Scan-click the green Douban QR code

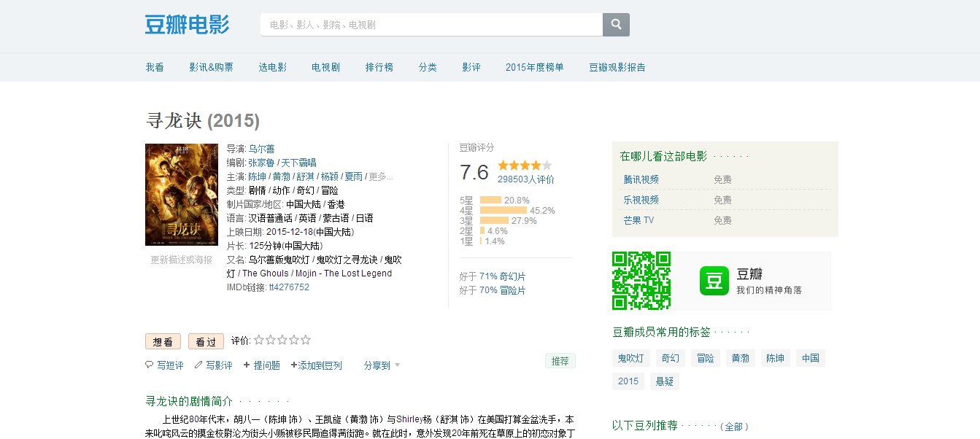click(x=641, y=280)
